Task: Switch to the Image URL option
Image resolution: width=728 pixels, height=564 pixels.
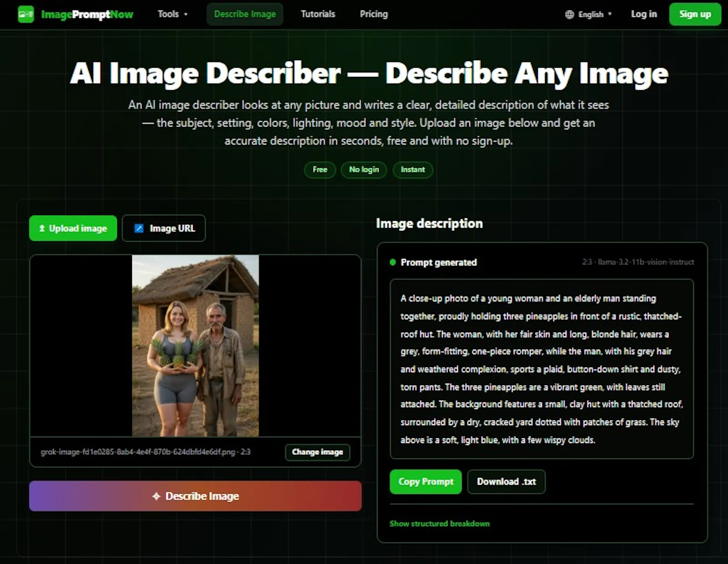Action: (164, 228)
